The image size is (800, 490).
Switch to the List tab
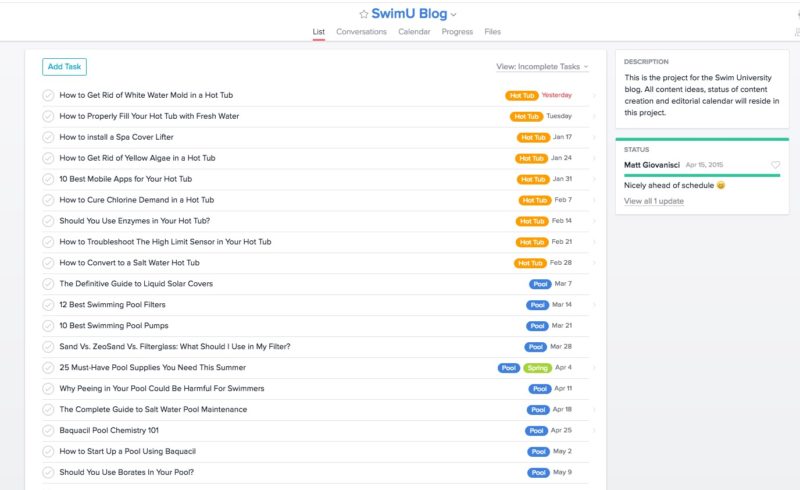pyautogui.click(x=318, y=32)
